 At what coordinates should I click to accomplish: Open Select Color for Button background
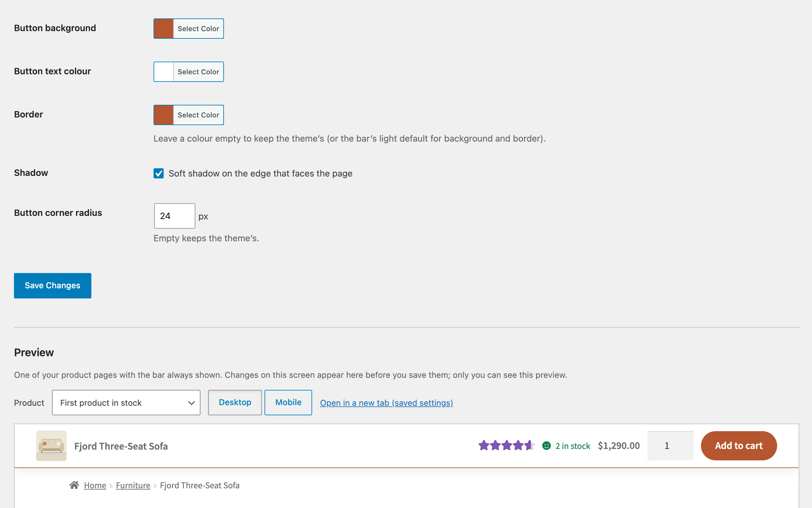(198, 29)
